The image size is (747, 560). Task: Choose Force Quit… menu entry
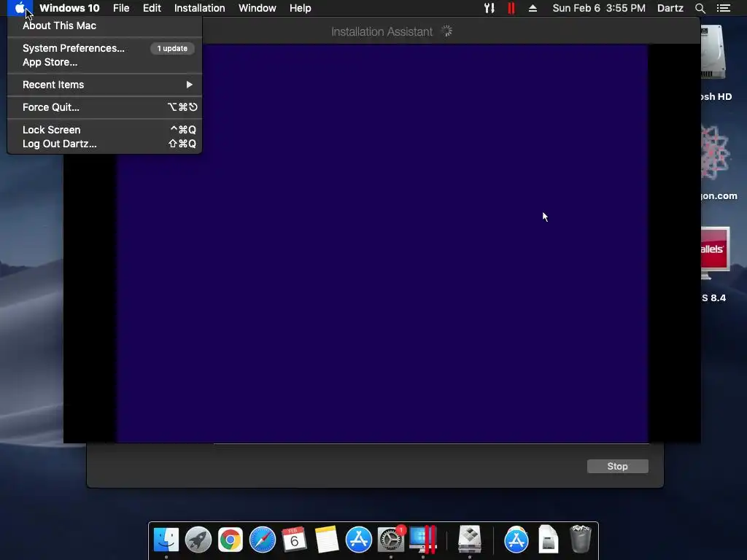pos(105,107)
